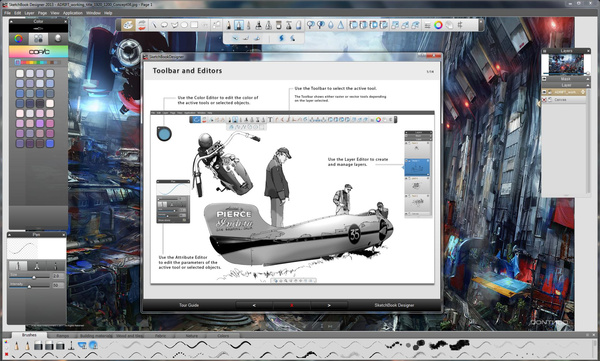This screenshot has height=361, width=600.
Task: Select the highlighted pen tool in toolbar
Action: [239, 25]
